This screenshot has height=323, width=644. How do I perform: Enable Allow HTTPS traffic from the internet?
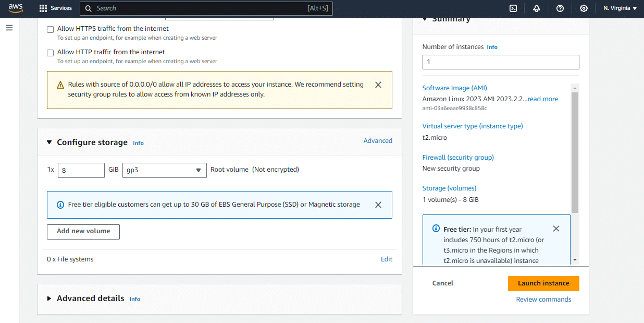coord(51,29)
